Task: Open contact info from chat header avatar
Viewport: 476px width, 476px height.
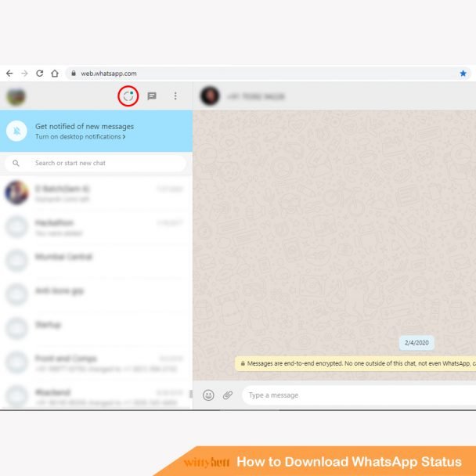Action: pos(210,96)
